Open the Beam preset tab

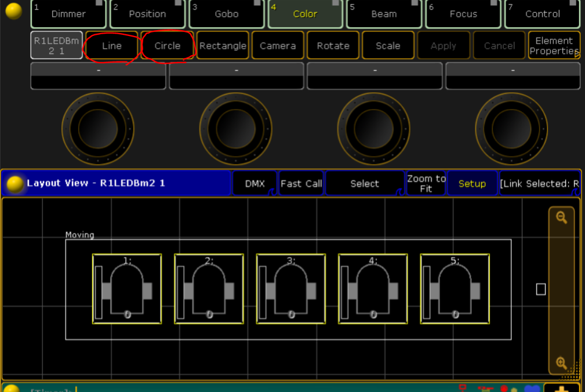(x=384, y=14)
